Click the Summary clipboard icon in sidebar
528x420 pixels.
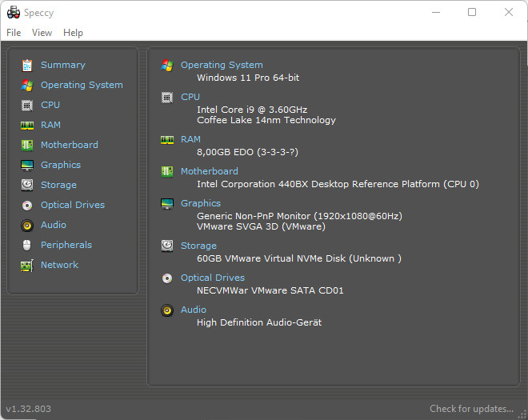(27, 65)
